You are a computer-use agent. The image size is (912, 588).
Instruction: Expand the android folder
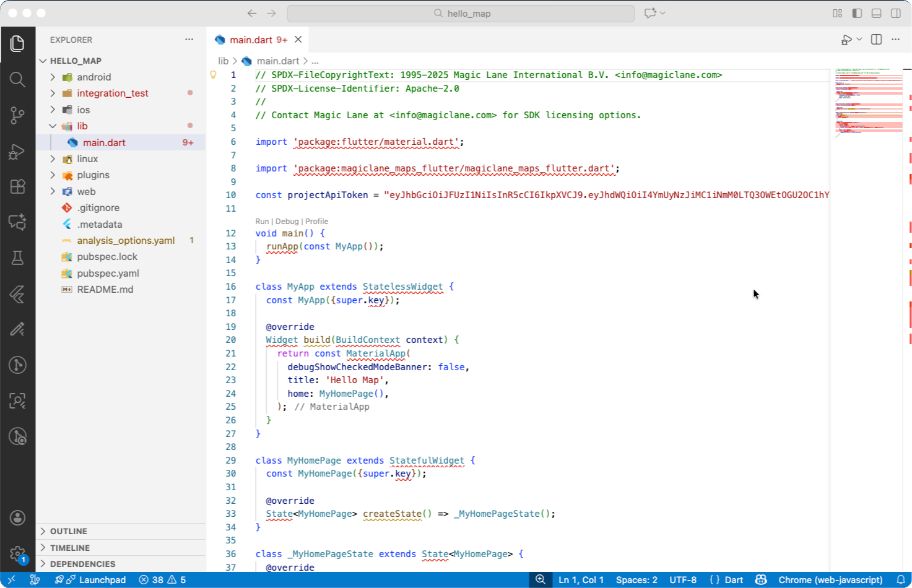pyautogui.click(x=94, y=77)
